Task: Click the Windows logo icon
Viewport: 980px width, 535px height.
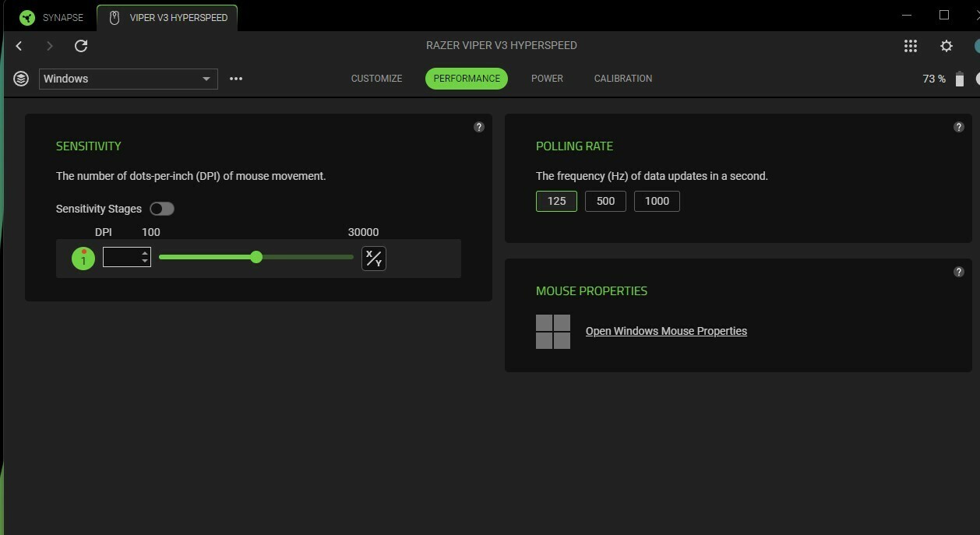Action: (553, 332)
